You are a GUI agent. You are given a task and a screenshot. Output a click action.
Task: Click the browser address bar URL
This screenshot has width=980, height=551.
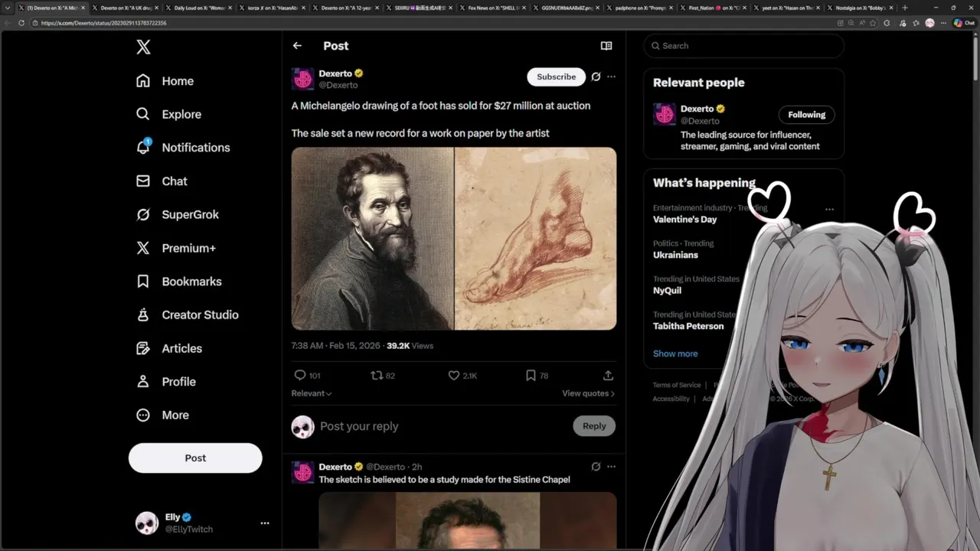point(103,23)
